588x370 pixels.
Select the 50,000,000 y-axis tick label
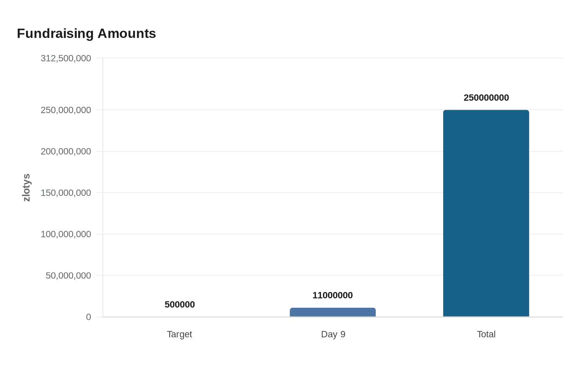coord(68,276)
